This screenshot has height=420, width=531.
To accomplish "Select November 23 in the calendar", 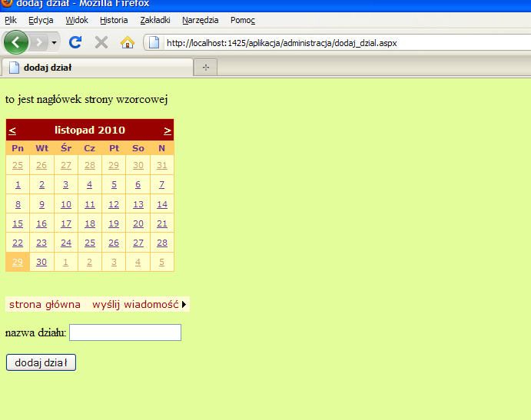I will [x=41, y=243].
